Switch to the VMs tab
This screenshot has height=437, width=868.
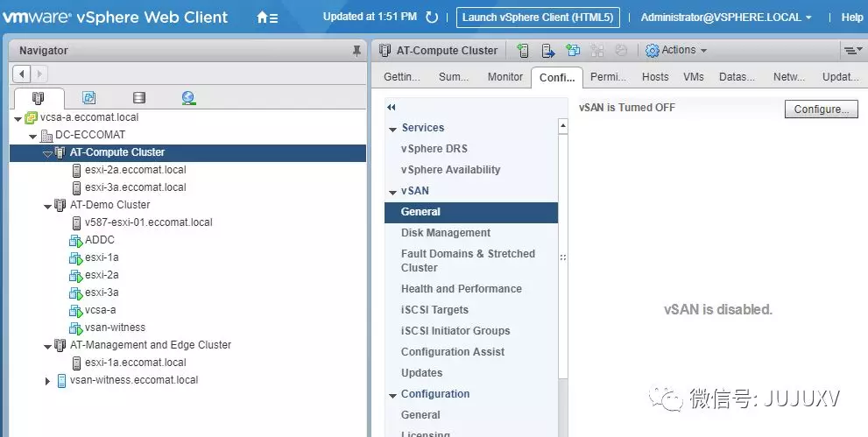point(693,77)
